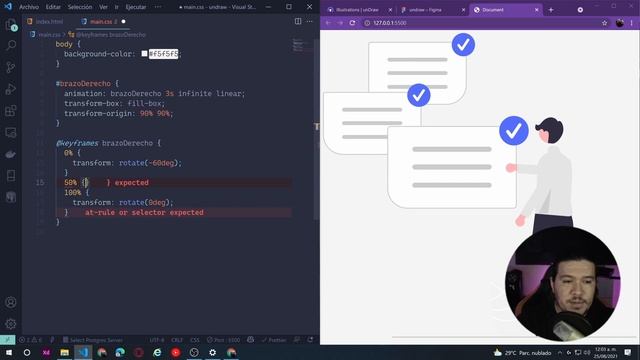Image resolution: width=640 pixels, height=360 pixels.
Task: Open the Ver menu
Action: (104, 7)
